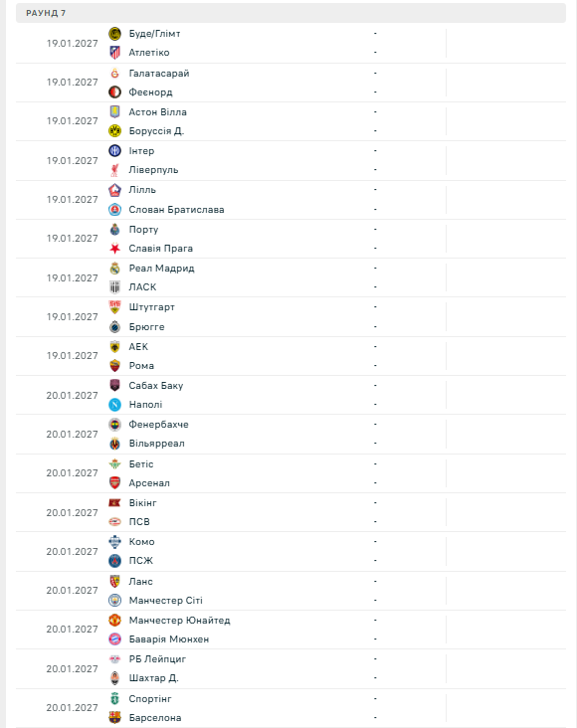Open the Баварія Мюнхен team link
The image size is (577, 728).
tap(169, 639)
